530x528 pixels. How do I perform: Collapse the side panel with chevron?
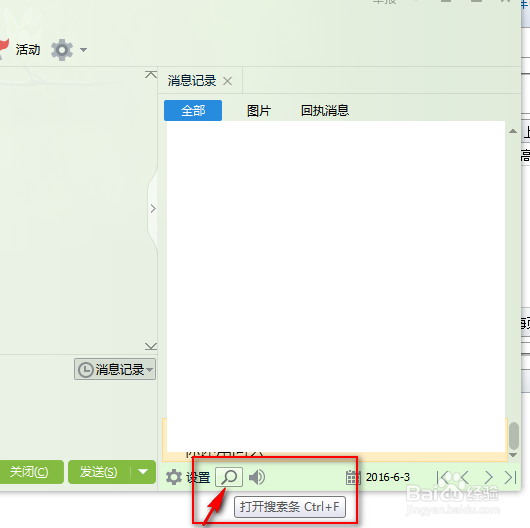pos(153,208)
